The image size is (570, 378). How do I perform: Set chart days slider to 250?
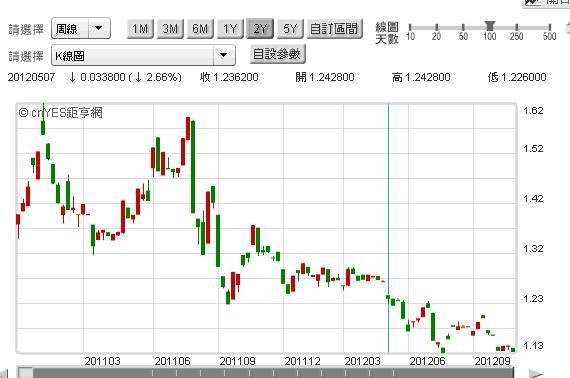click(516, 28)
